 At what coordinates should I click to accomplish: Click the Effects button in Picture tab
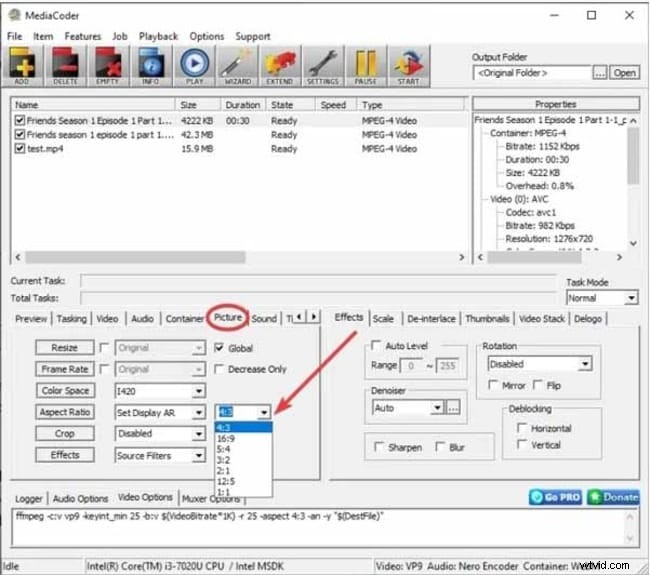pos(65,455)
